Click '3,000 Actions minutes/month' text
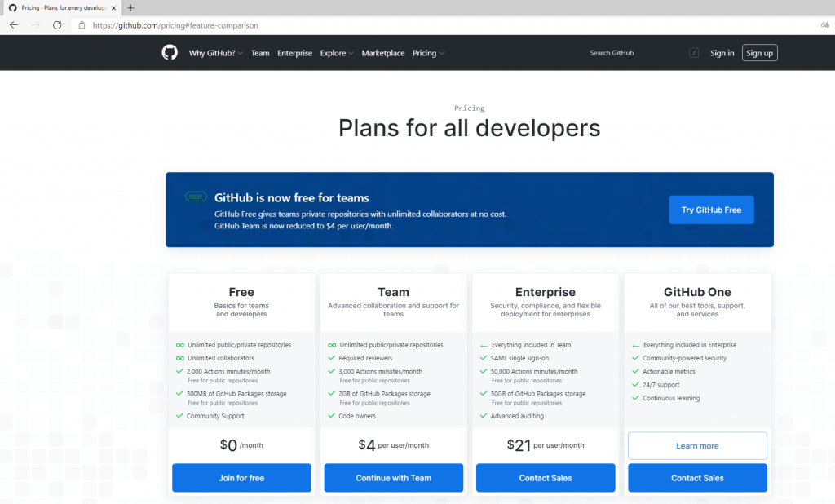This screenshot has width=835, height=504. 380,371
